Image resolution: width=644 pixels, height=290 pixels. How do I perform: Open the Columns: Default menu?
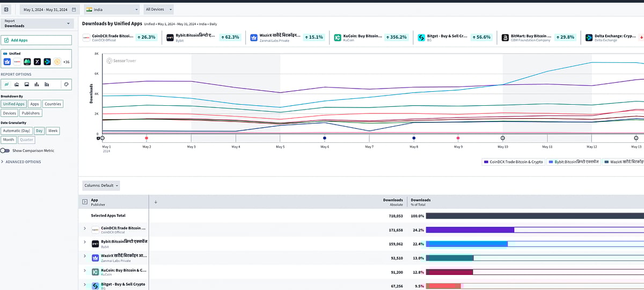coord(101,185)
